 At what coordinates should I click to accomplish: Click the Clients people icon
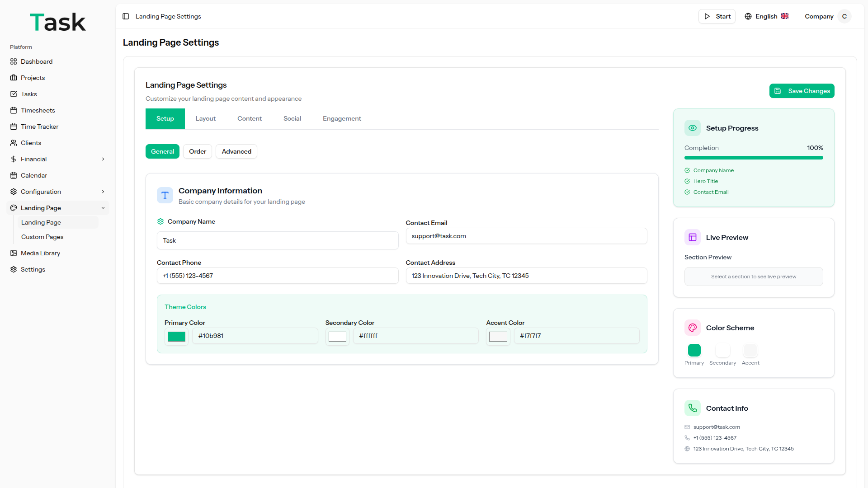coord(14,143)
